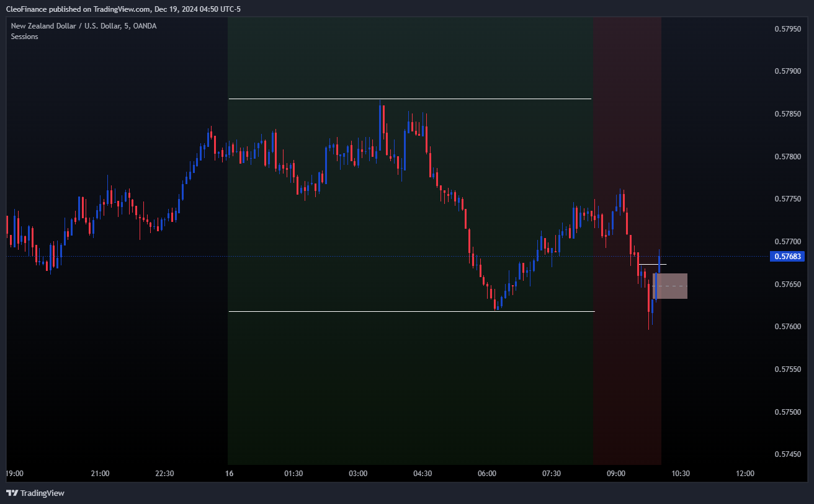Select the upper white session high line

(x=409, y=99)
